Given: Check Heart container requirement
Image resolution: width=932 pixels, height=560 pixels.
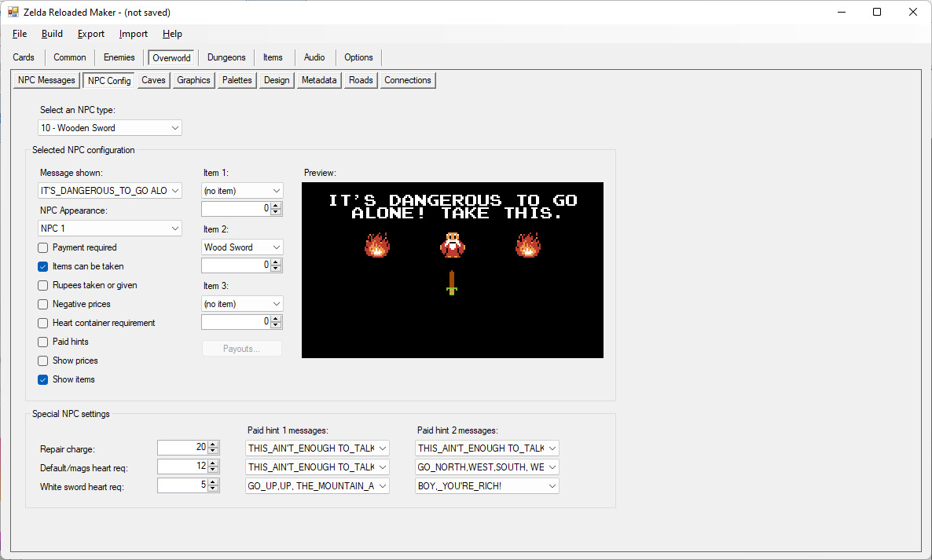Looking at the screenshot, I should click(x=42, y=323).
